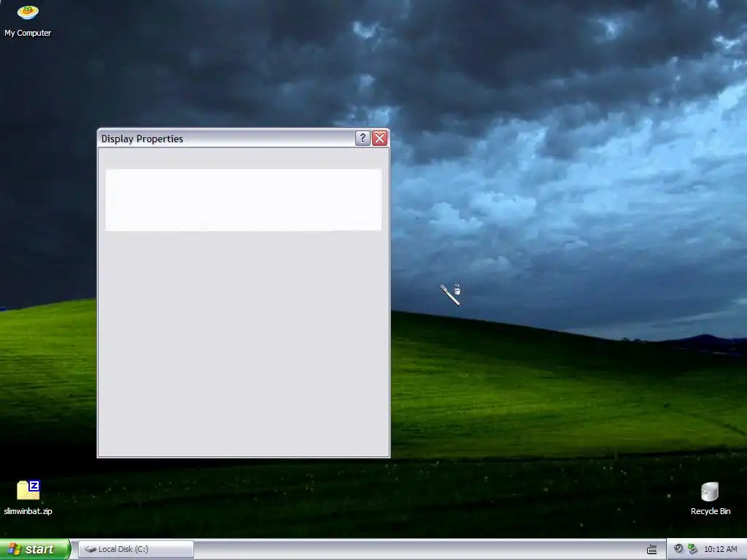The image size is (747, 560).
Task: Open the Start menu
Action: [35, 549]
